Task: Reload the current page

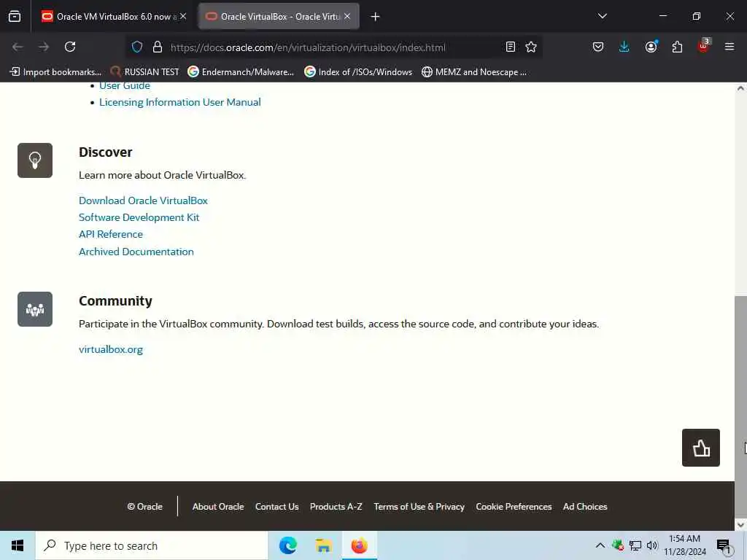Action: (x=70, y=47)
